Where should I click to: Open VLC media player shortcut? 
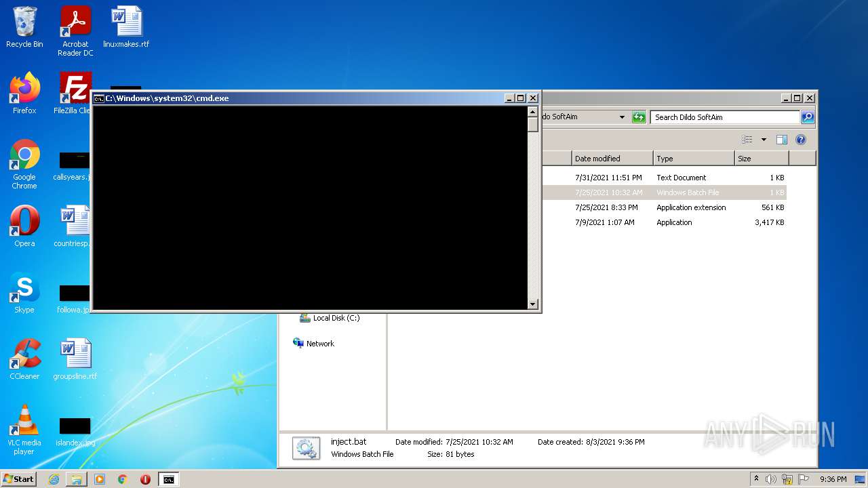pos(24,430)
